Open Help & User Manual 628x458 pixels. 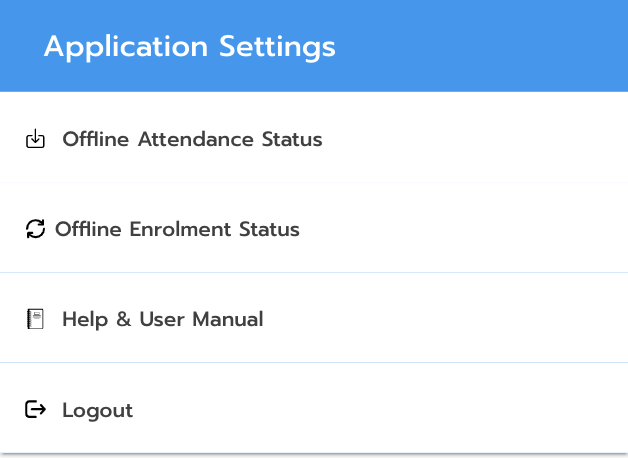pyautogui.click(x=162, y=319)
